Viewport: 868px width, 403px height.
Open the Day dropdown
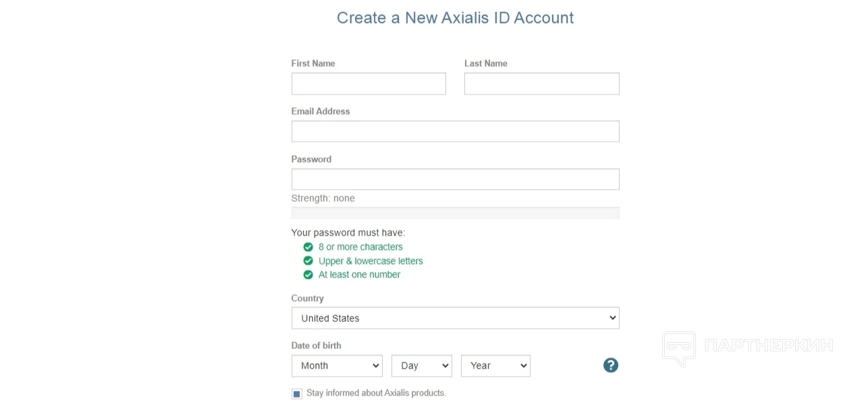coord(421,365)
